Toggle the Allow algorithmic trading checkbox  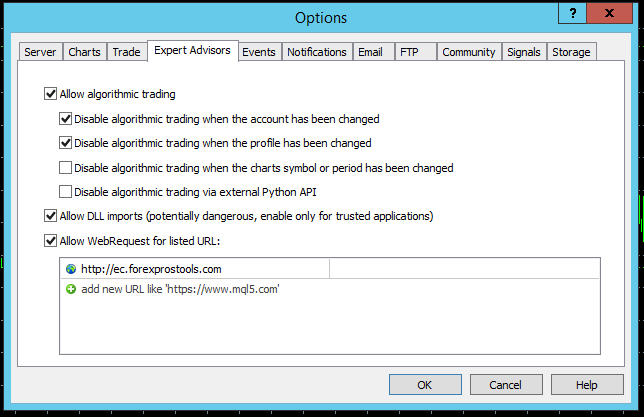tap(52, 95)
